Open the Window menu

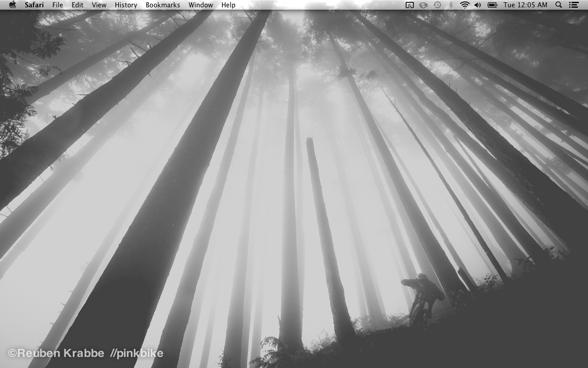point(201,5)
